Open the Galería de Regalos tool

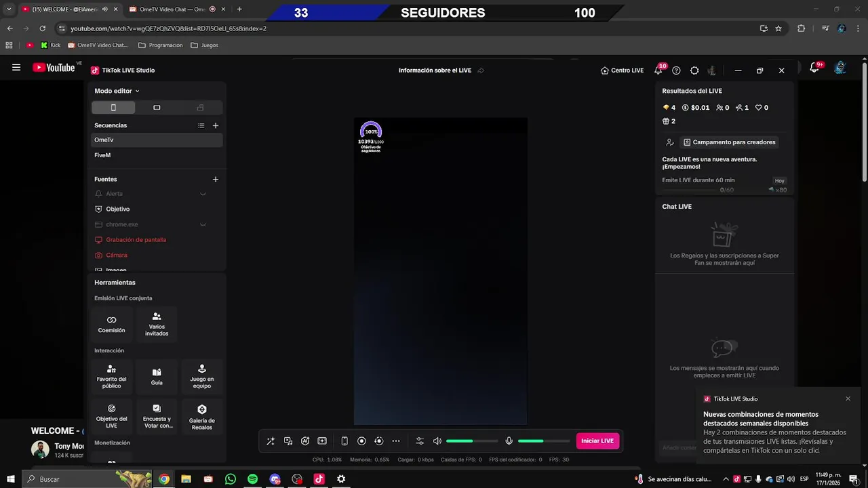(x=201, y=416)
